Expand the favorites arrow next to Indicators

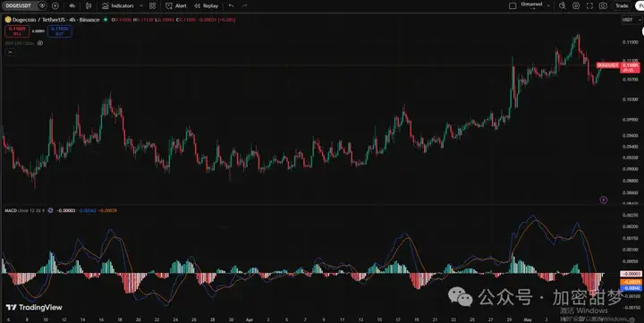(x=141, y=5)
